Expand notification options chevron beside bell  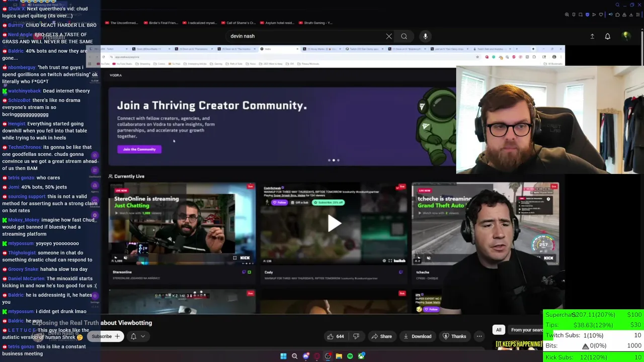(143, 336)
